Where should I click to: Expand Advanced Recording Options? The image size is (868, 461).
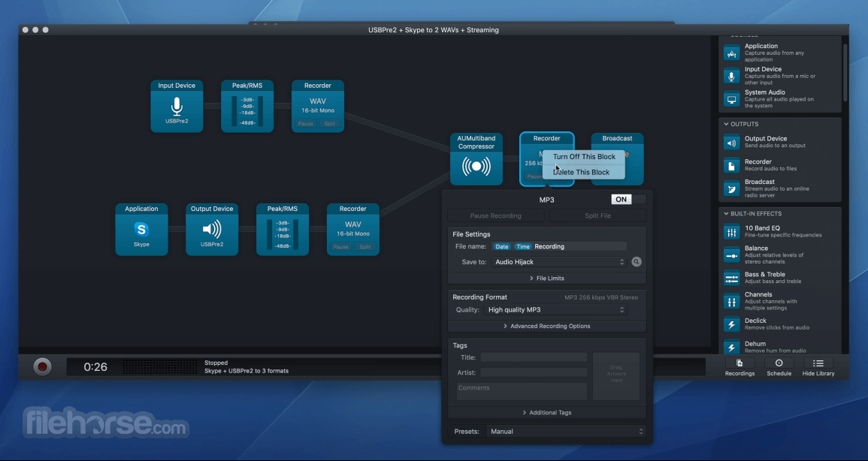pos(547,326)
